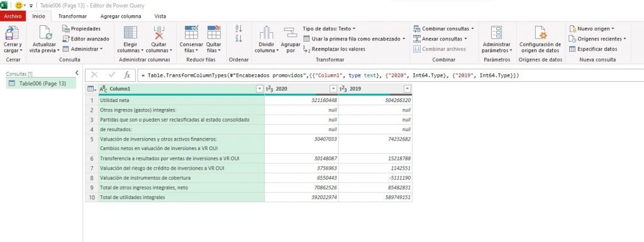Click the Quitar filas icon
The width and height of the screenshot is (644, 242).
tap(214, 33)
